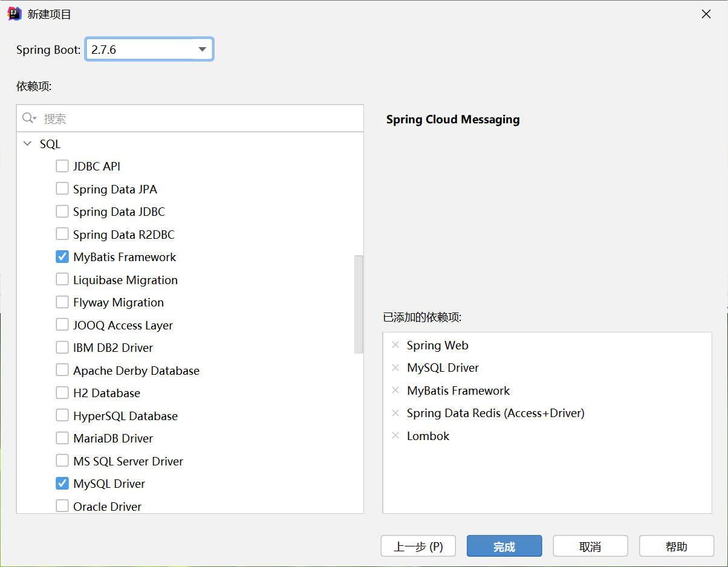Screen dimensions: 728x567
Task: Remove MyBatis Framework from added dependencies
Action: [x=395, y=390]
